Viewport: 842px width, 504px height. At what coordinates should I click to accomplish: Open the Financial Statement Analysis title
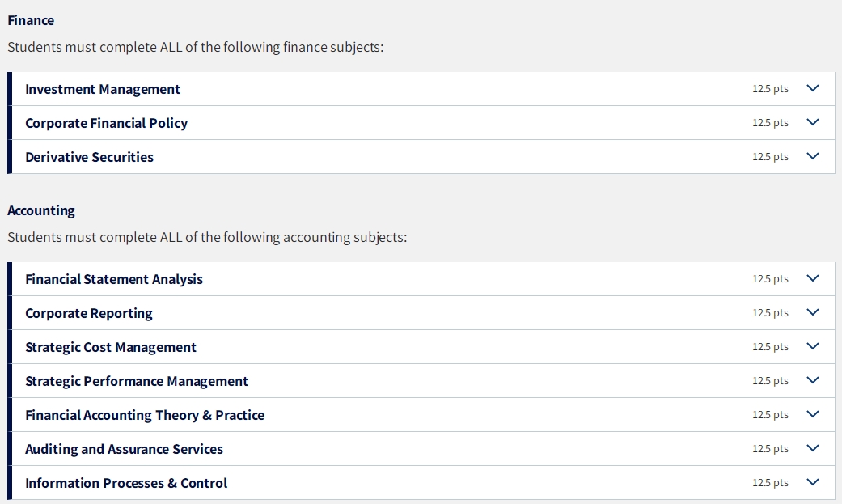point(114,279)
